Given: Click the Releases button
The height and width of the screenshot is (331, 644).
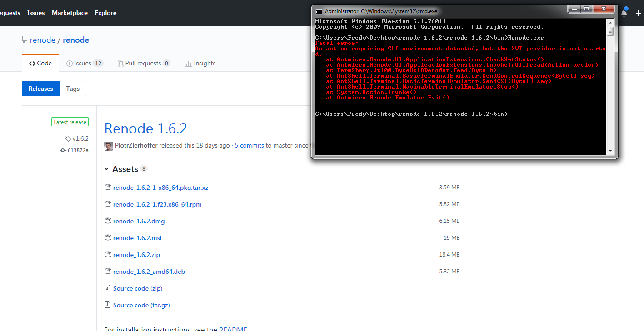Looking at the screenshot, I should tap(40, 89).
